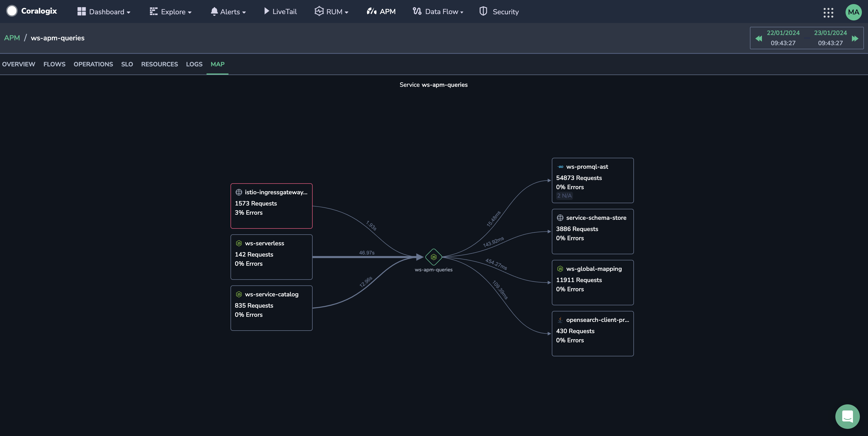Click the Dashboard grid icon
Image resolution: width=868 pixels, height=436 pixels.
click(x=82, y=11)
